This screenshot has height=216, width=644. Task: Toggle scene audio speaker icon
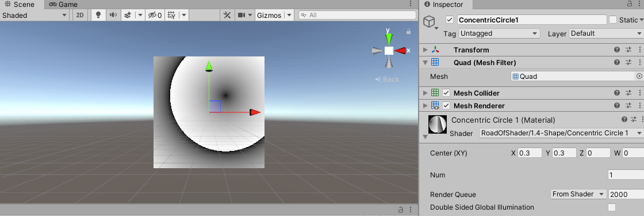(113, 15)
